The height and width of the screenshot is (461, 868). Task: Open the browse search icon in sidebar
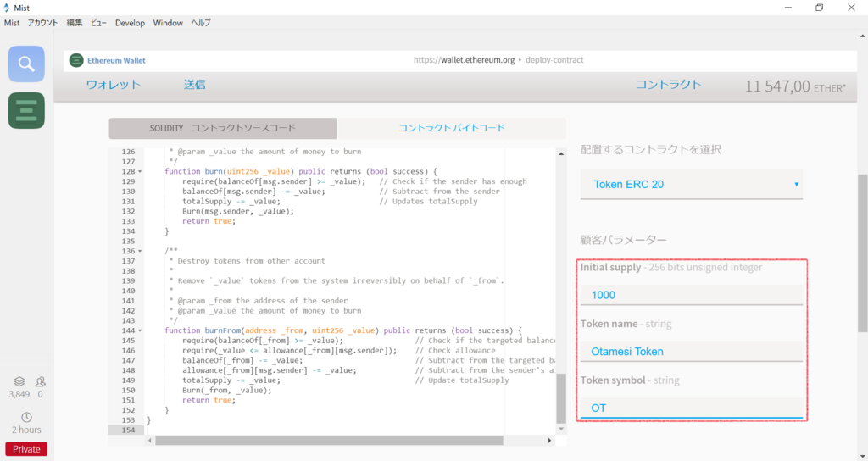(x=26, y=64)
